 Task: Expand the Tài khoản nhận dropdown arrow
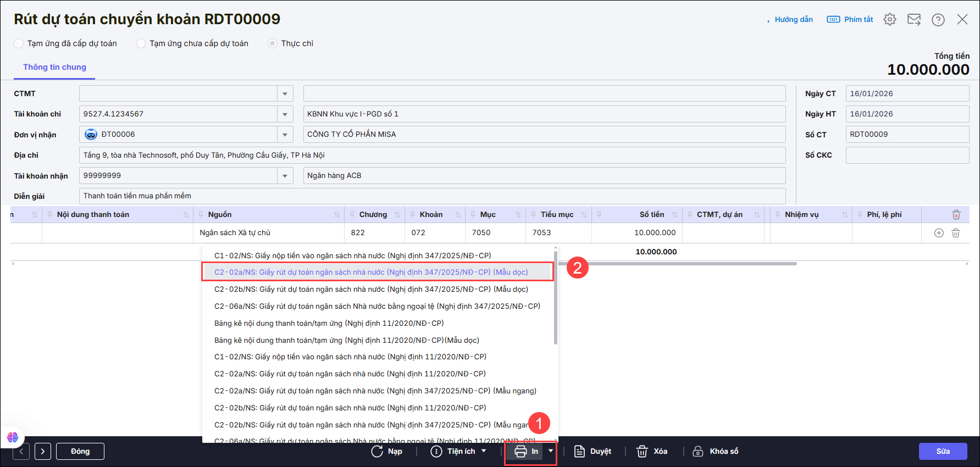tap(285, 176)
